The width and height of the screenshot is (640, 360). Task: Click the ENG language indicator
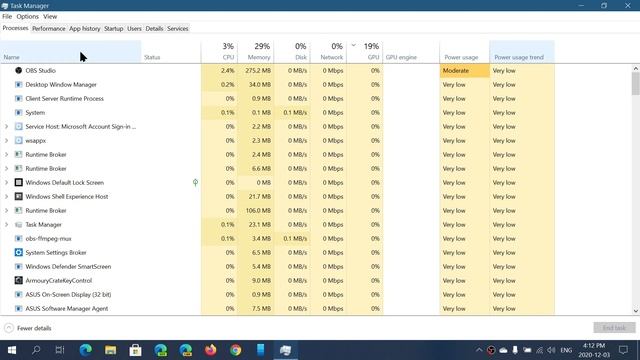pos(566,350)
